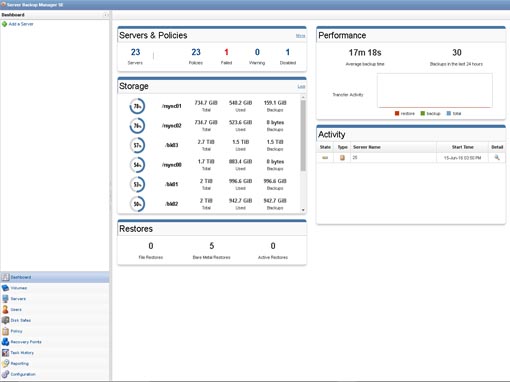Click the 0 Active Restores value
510x382 pixels.
(x=273, y=246)
